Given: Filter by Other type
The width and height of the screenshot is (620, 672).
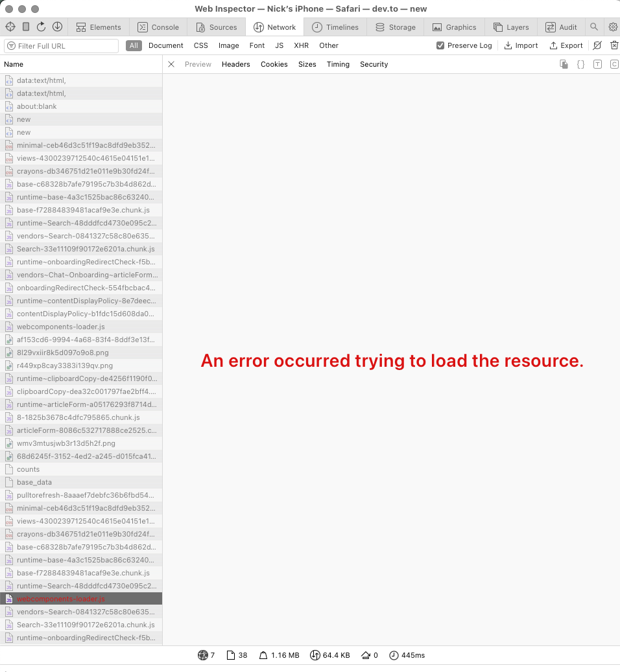Looking at the screenshot, I should (x=328, y=45).
